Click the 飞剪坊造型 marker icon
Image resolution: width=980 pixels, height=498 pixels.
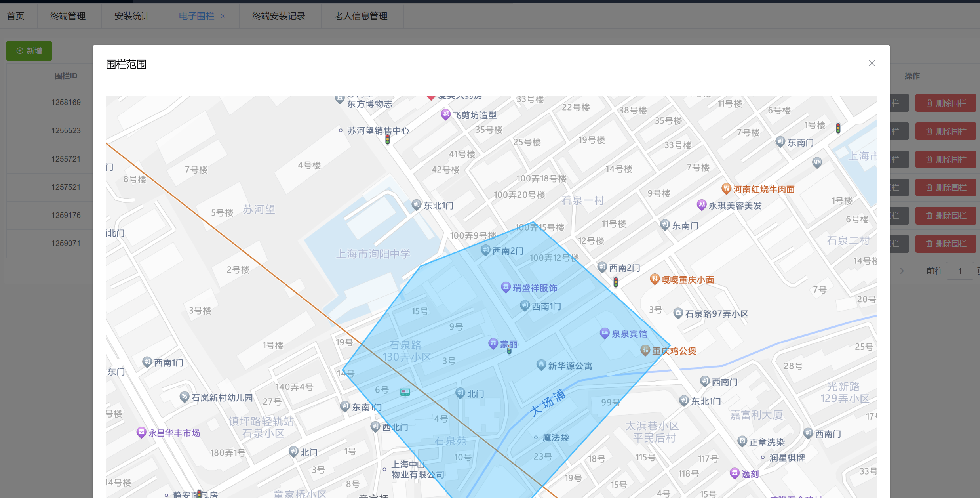(x=445, y=114)
